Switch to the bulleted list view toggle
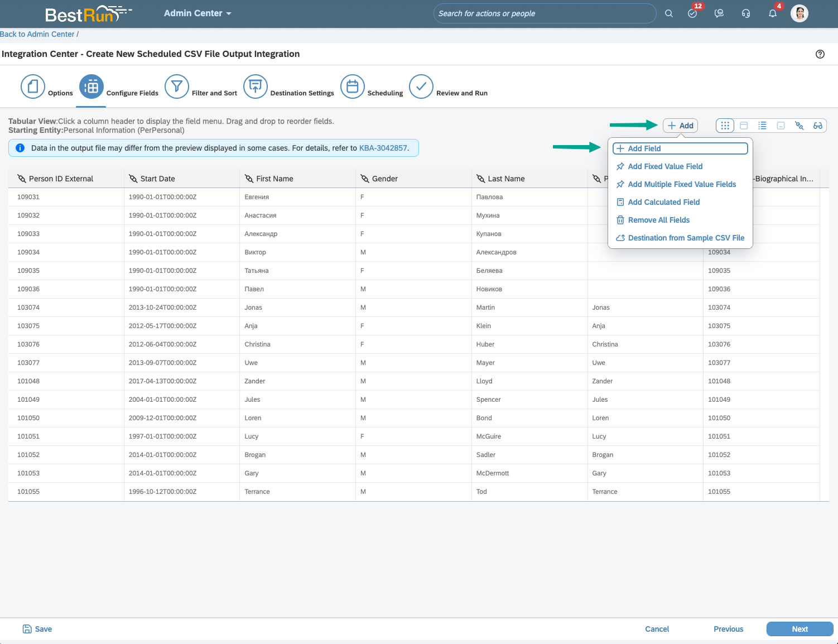The width and height of the screenshot is (838, 644). [762, 126]
